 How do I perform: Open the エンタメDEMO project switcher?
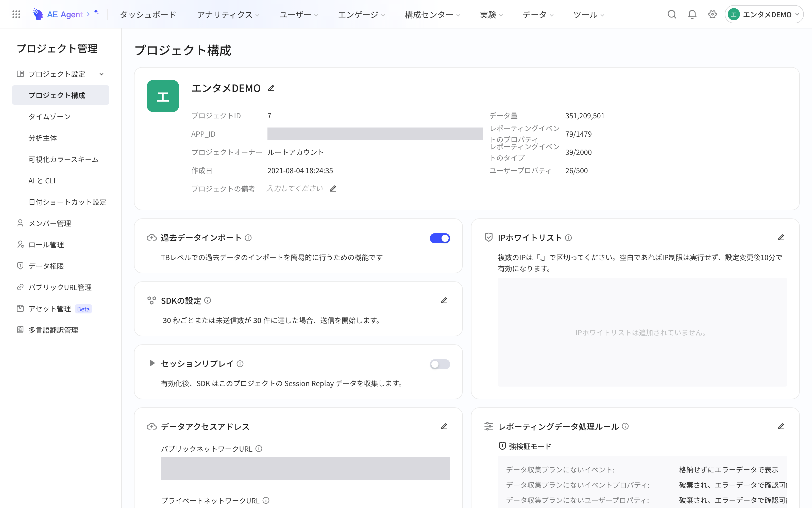click(x=764, y=14)
